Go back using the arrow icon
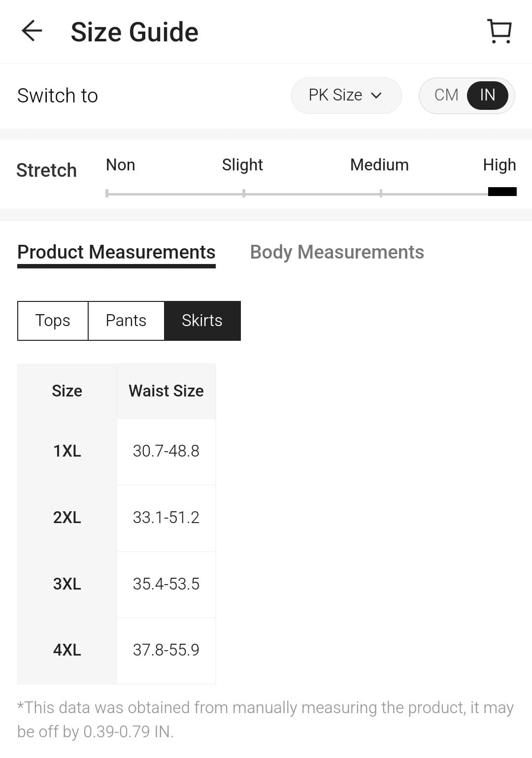The height and width of the screenshot is (758, 532). pyautogui.click(x=32, y=31)
